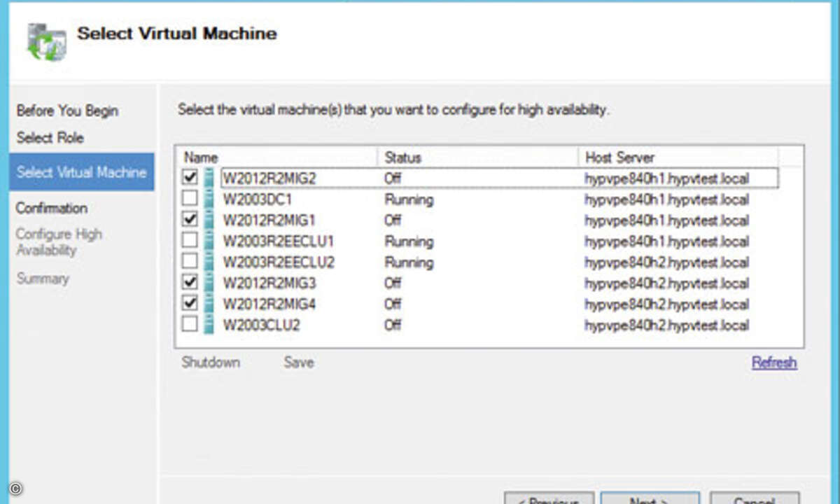Screen dimensions: 840x504
Task: Select the W2003R2EECLU2 checkbox
Action: 190,262
